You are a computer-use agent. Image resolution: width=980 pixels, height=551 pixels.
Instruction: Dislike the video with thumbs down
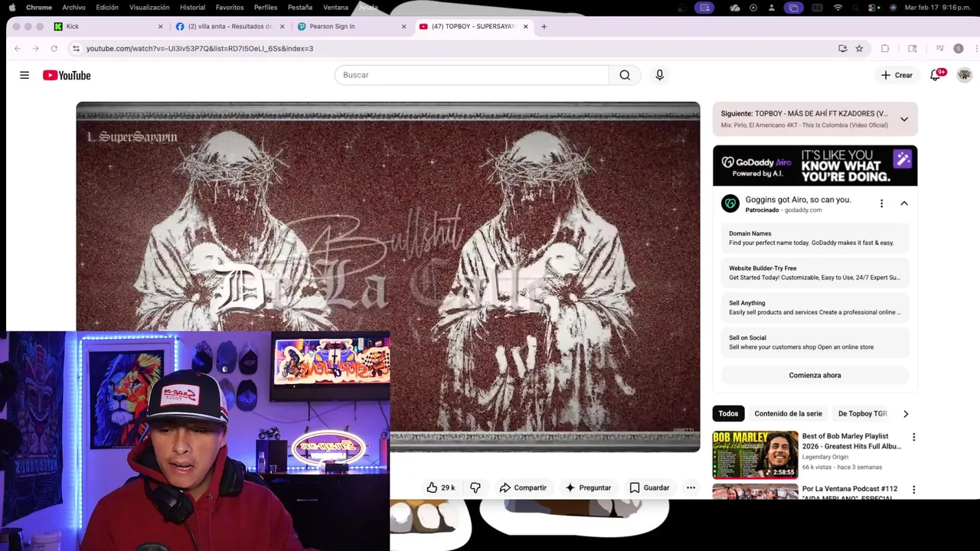pos(475,487)
